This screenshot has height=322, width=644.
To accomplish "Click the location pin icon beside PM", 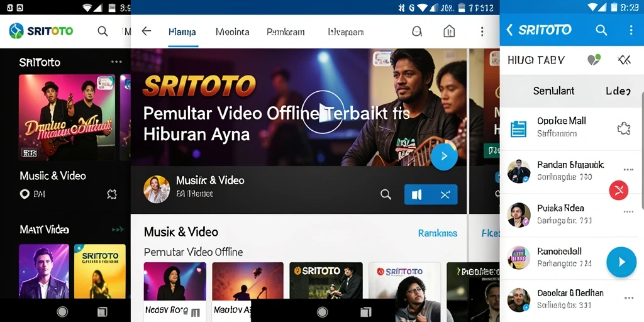I will pos(25,194).
